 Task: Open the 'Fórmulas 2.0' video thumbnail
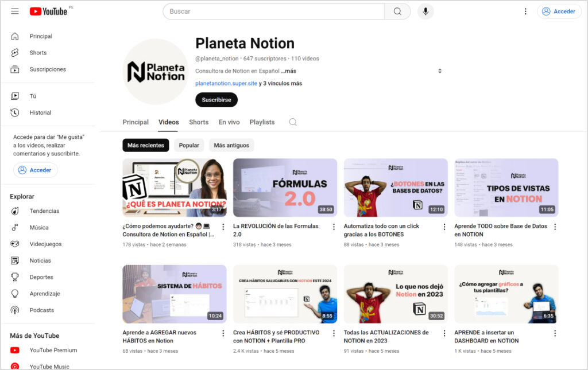point(285,188)
